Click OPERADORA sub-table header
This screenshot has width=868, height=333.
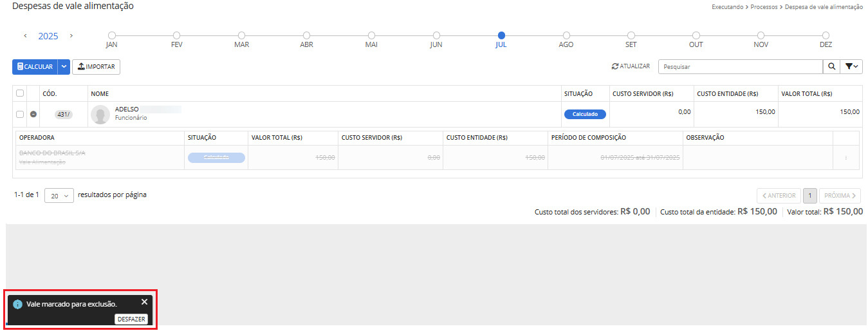tap(37, 138)
